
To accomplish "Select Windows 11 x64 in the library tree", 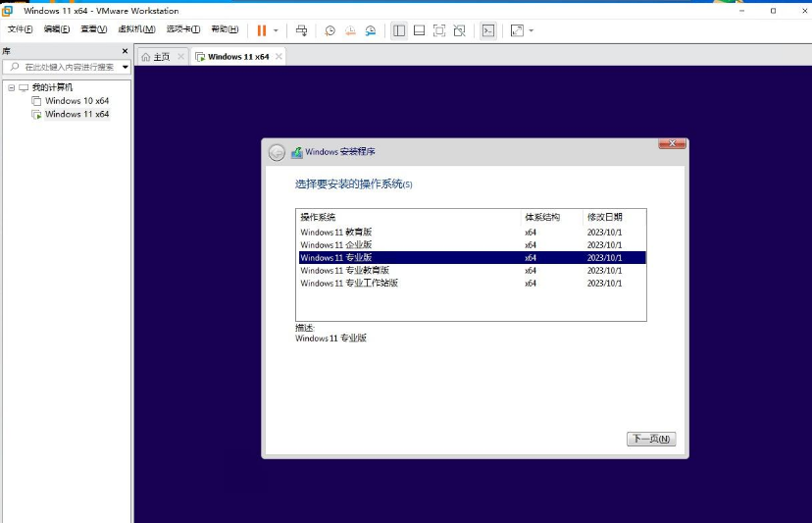I will click(x=76, y=114).
